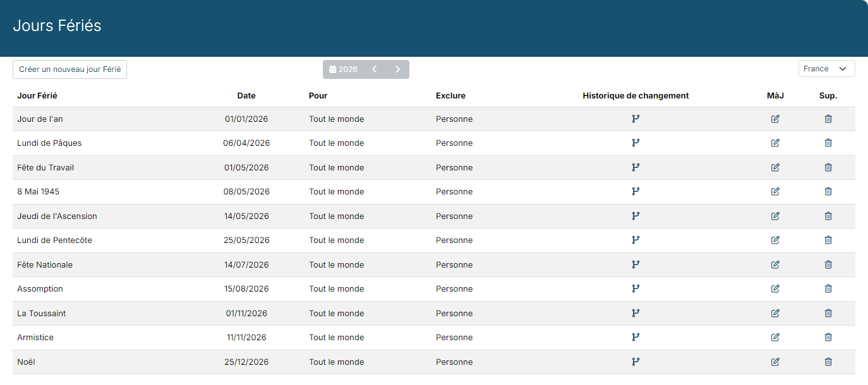This screenshot has width=868, height=385.
Task: Edit the Lundi de Pentecôte holiday
Action: point(775,240)
